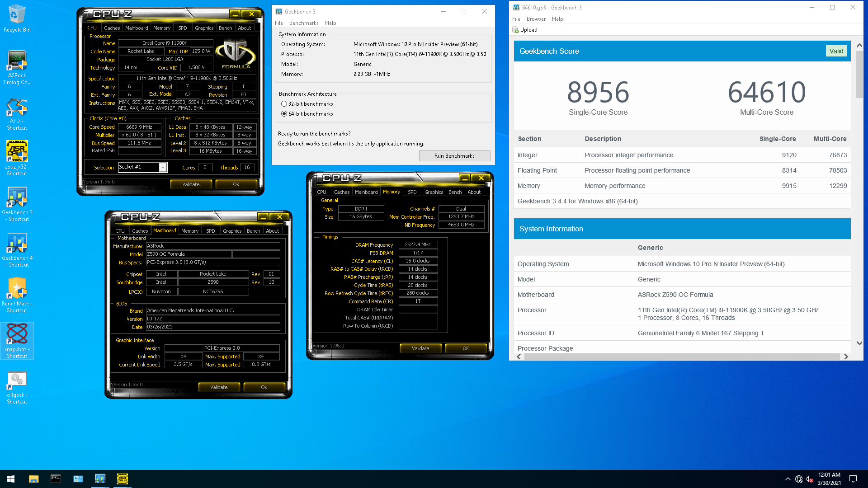The image size is (868, 488).
Task: Open About tab in CPU-Z Memory window
Action: [x=474, y=192]
